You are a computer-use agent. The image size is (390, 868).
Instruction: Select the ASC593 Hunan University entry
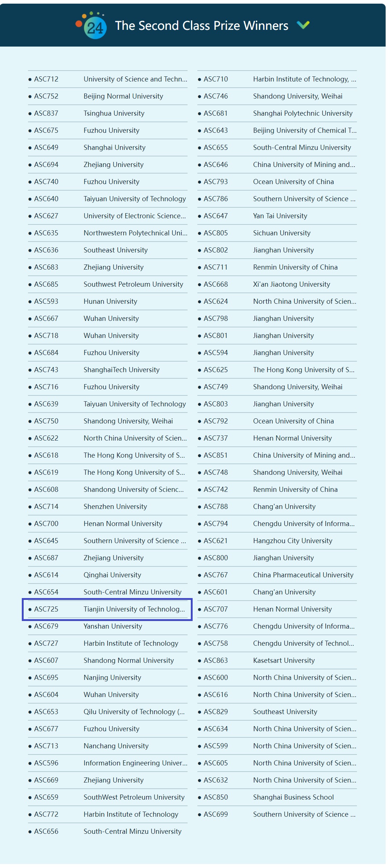(108, 301)
